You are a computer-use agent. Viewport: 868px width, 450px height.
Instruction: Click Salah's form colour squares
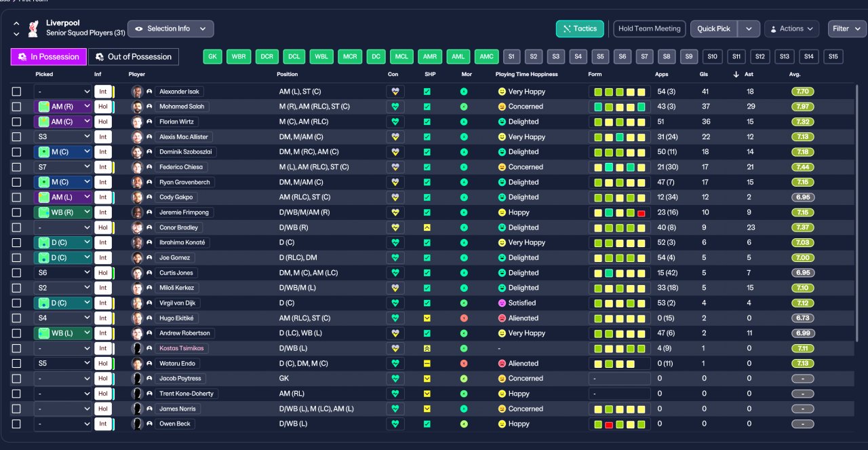coord(619,107)
